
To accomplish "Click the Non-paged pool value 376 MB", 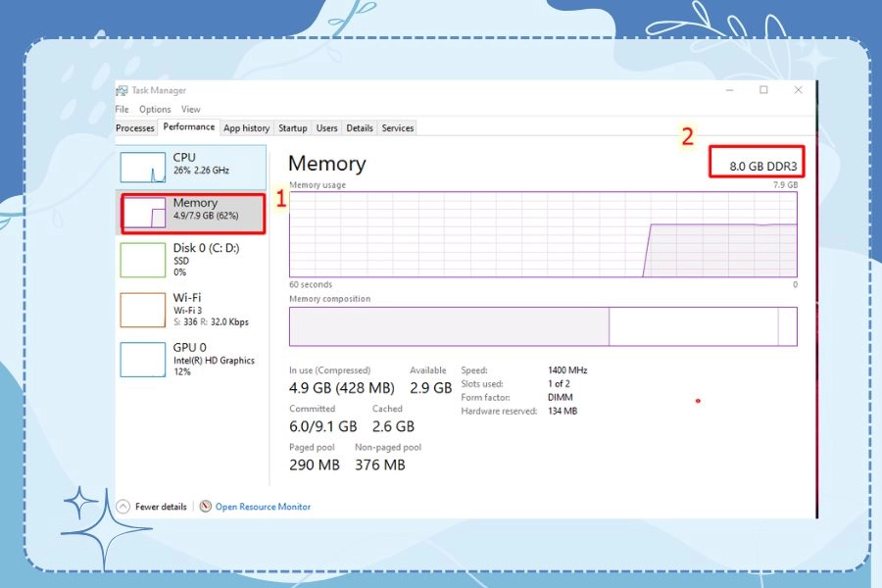I will tap(380, 465).
